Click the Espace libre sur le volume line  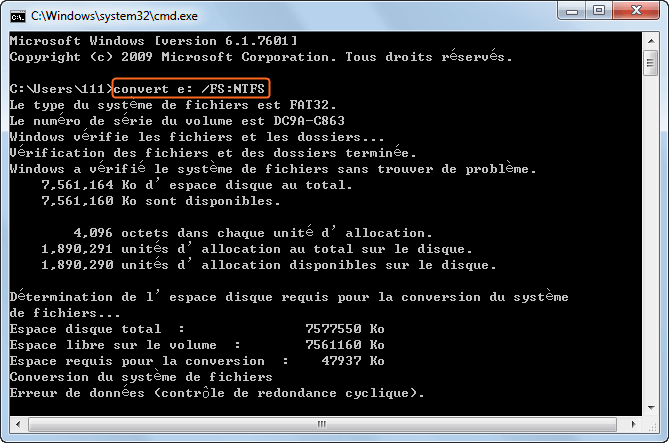click(197, 345)
